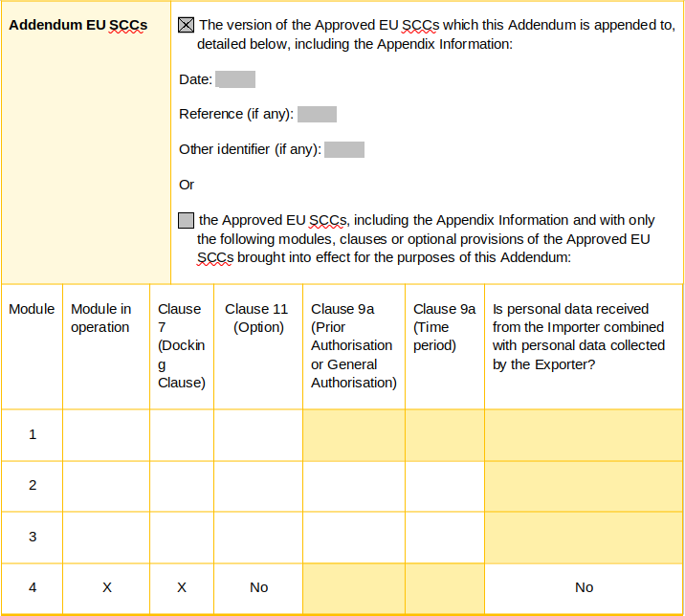Select the Module 4 Clause 7 X cell
The width and height of the screenshot is (685, 616).
click(182, 587)
